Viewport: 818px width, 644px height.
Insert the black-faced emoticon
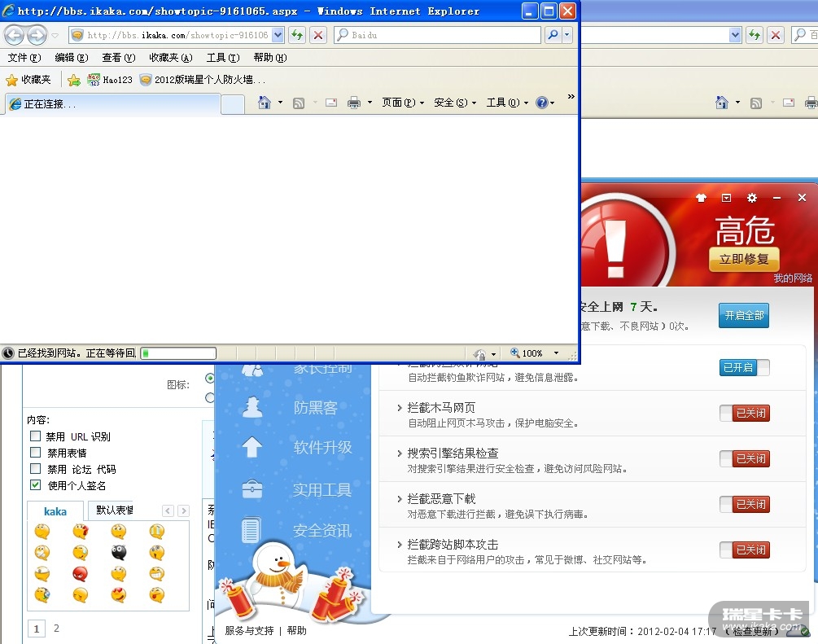click(x=118, y=552)
